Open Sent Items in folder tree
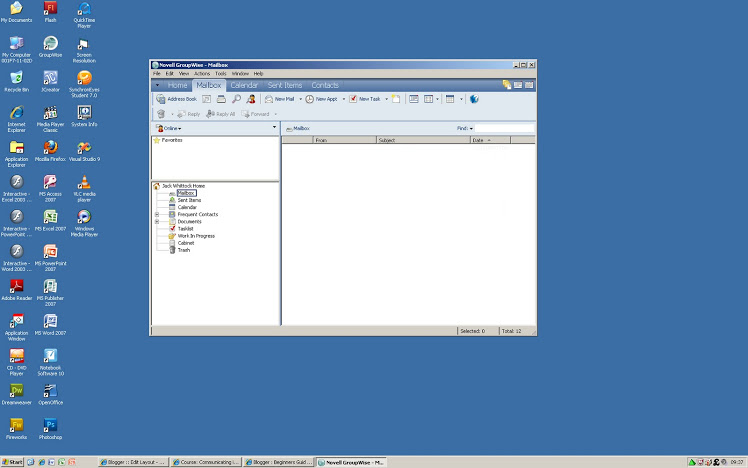This screenshot has height=468, width=748. 188,200
